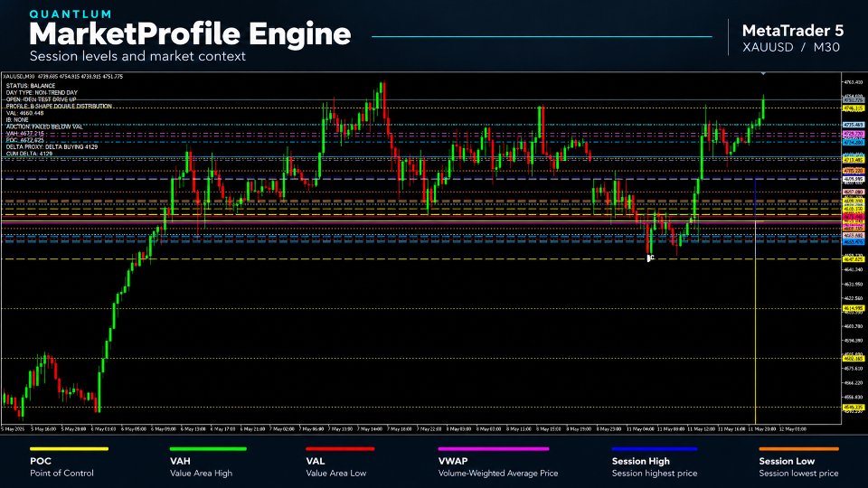Click the light blue 4735.469 price tag
Image resolution: width=868 pixels, height=488 pixels.
tap(853, 125)
